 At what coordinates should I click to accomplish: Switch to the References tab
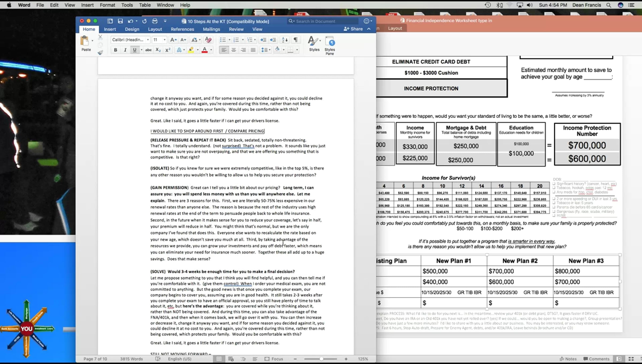[182, 29]
